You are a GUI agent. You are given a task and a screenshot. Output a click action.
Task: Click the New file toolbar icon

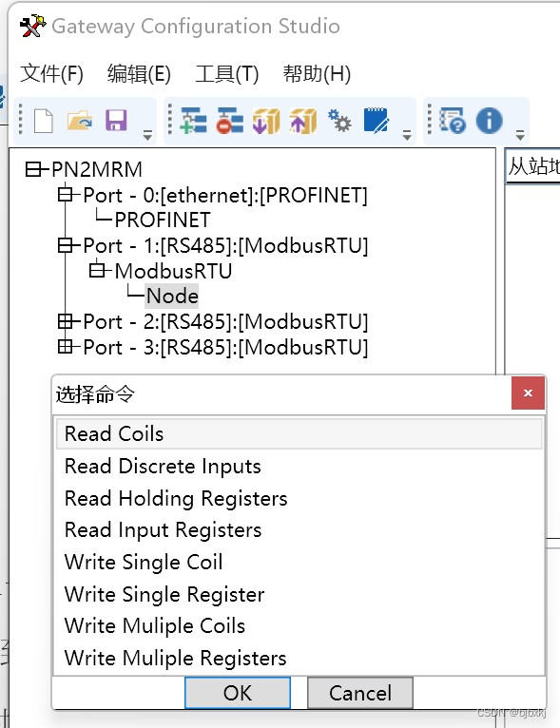(x=43, y=122)
